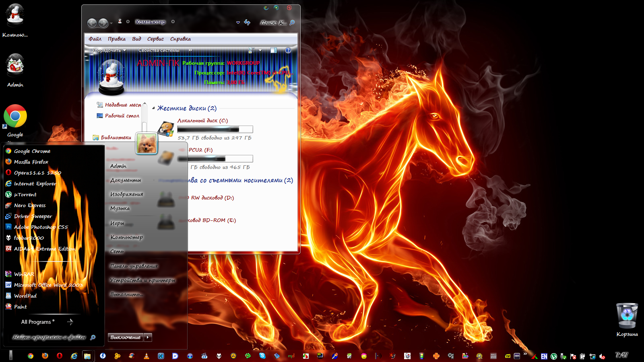Click the Explorer back navigation arrow
The image size is (644, 362).
92,23
